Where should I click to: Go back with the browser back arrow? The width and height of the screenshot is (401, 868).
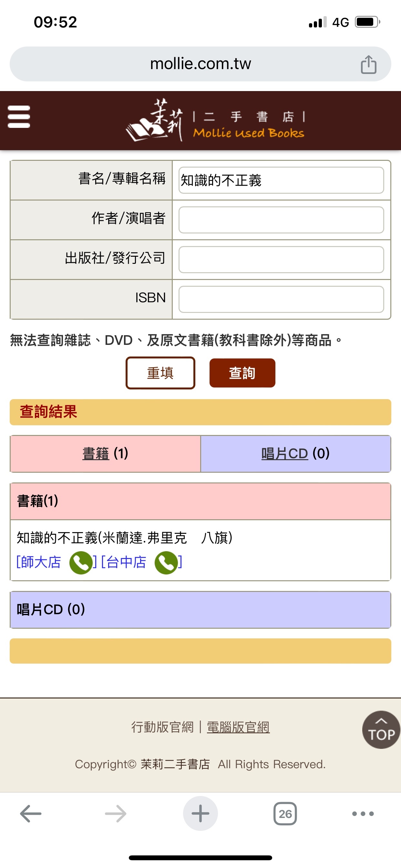coord(31,813)
